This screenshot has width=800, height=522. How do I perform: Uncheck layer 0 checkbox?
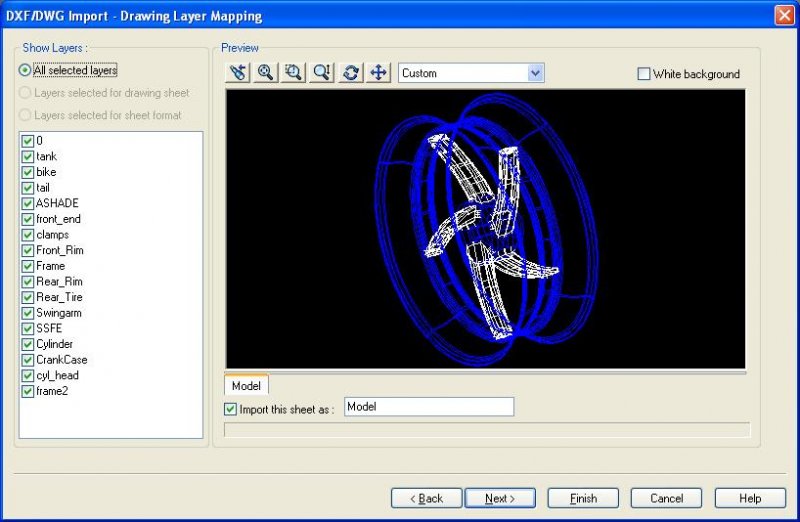pyautogui.click(x=28, y=141)
